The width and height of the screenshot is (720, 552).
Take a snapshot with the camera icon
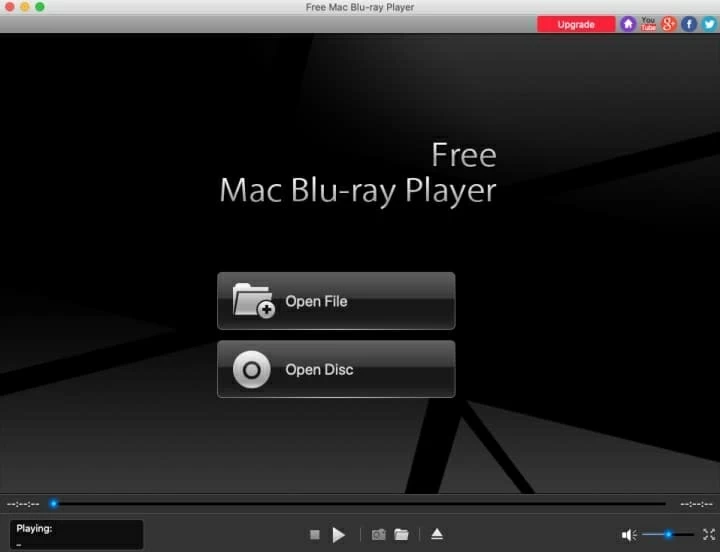378,535
